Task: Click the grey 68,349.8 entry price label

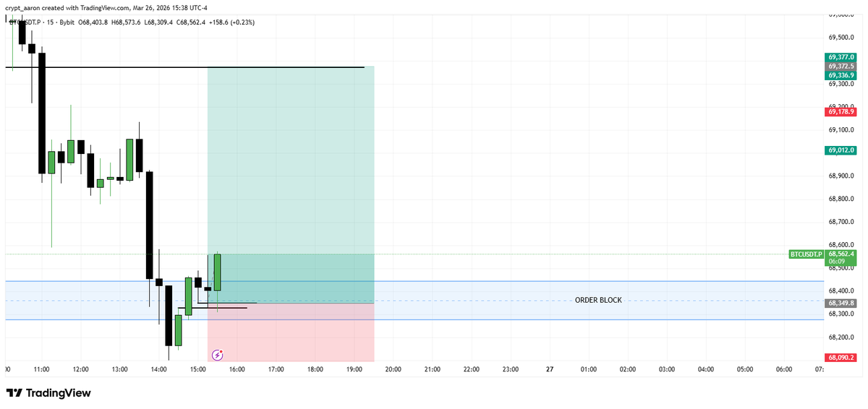Action: (x=841, y=303)
